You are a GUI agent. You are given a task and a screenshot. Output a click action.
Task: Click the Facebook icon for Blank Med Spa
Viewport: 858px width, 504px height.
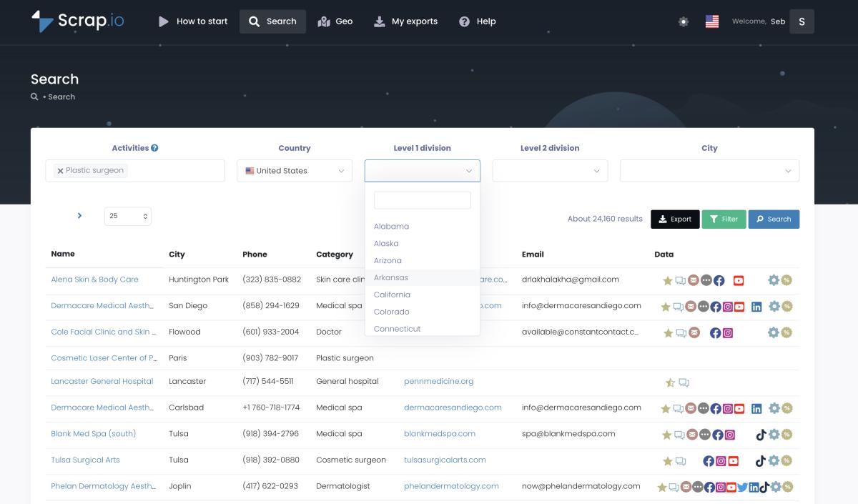click(716, 435)
